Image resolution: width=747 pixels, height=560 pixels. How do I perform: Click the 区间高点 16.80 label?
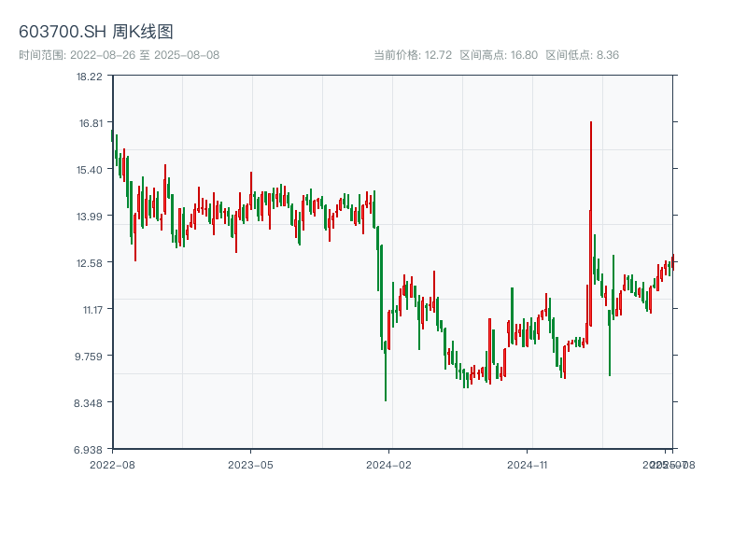coord(499,55)
